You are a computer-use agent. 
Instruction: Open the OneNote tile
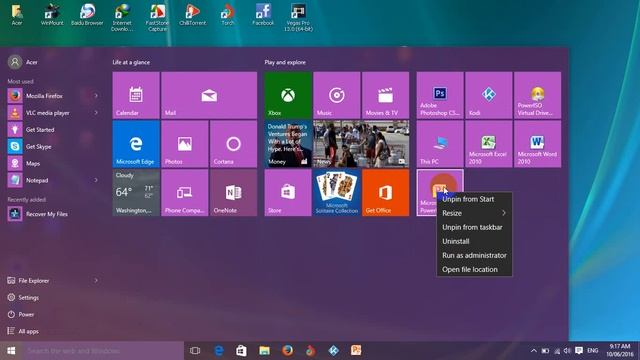[x=233, y=193]
